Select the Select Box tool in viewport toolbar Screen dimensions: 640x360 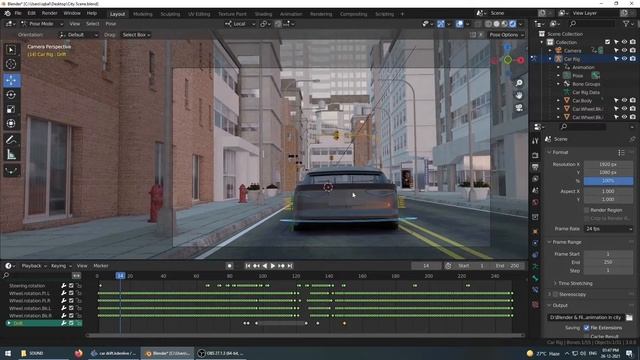(11, 50)
